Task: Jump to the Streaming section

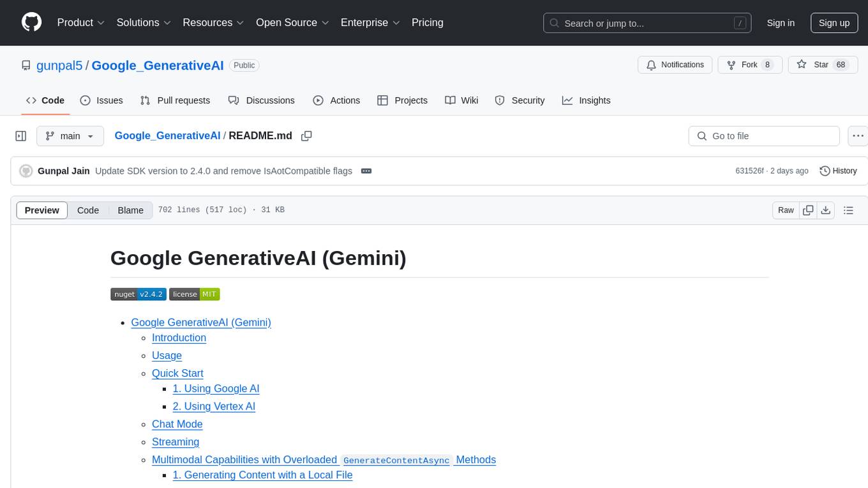Action: pyautogui.click(x=176, y=442)
